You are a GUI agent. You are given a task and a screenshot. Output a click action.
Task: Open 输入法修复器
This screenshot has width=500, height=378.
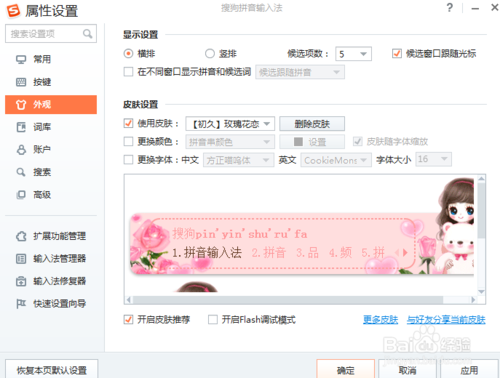pos(51,281)
